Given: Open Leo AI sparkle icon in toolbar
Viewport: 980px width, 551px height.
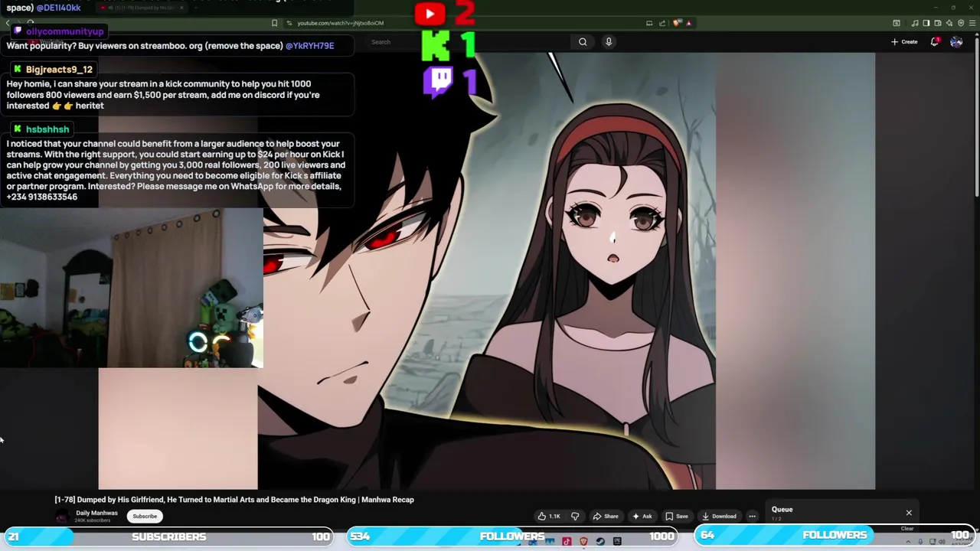Looking at the screenshot, I should pyautogui.click(x=949, y=23).
